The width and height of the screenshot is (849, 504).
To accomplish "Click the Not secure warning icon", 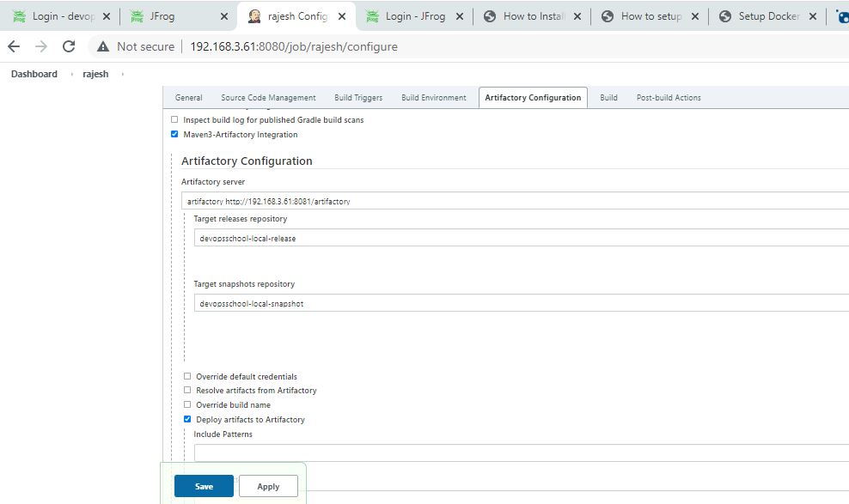I will tap(104, 46).
